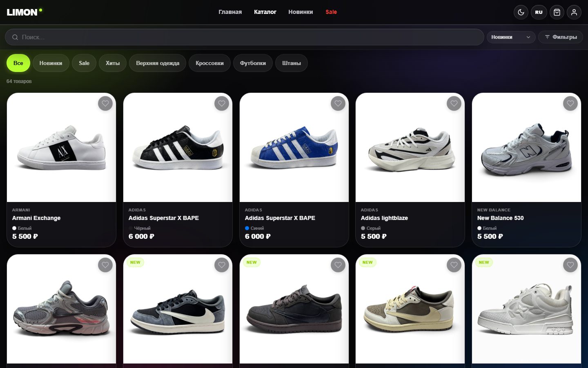588x368 pixels.
Task: Open the blue Adidas Superstar sneaker image
Action: 294,148
